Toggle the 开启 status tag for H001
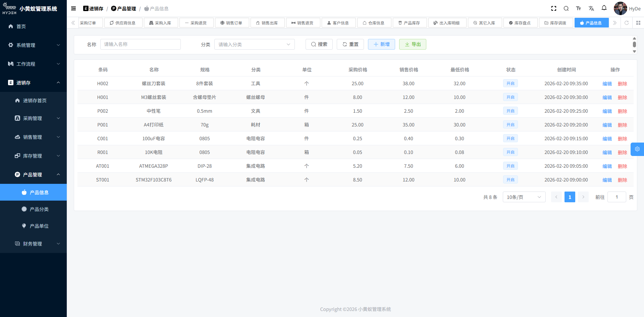Viewport: 644px width, 317px height. click(x=511, y=97)
